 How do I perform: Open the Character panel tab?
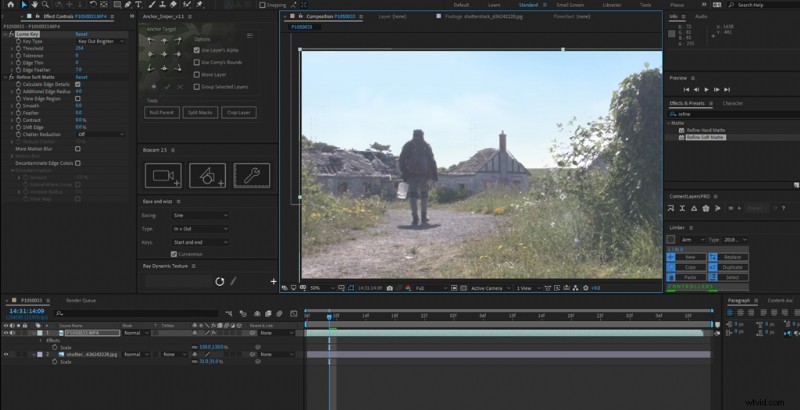733,103
